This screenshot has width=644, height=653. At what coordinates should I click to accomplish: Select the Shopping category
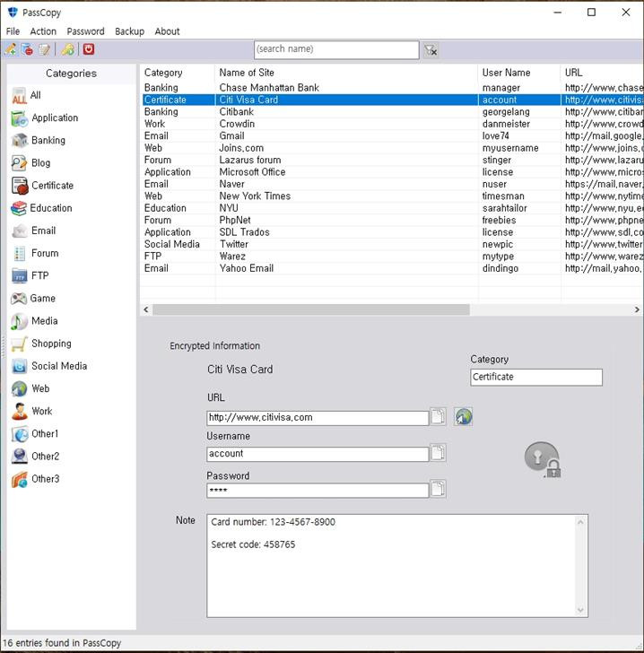(41, 344)
